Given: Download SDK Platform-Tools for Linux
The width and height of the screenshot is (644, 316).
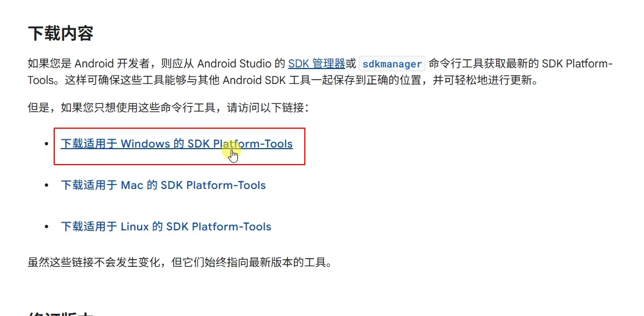Looking at the screenshot, I should [166, 227].
